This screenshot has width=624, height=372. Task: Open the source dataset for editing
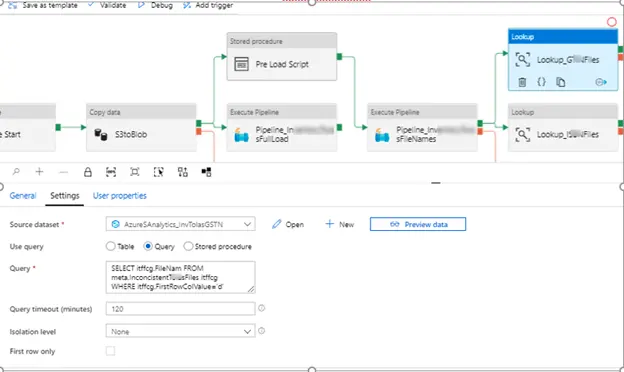288,224
